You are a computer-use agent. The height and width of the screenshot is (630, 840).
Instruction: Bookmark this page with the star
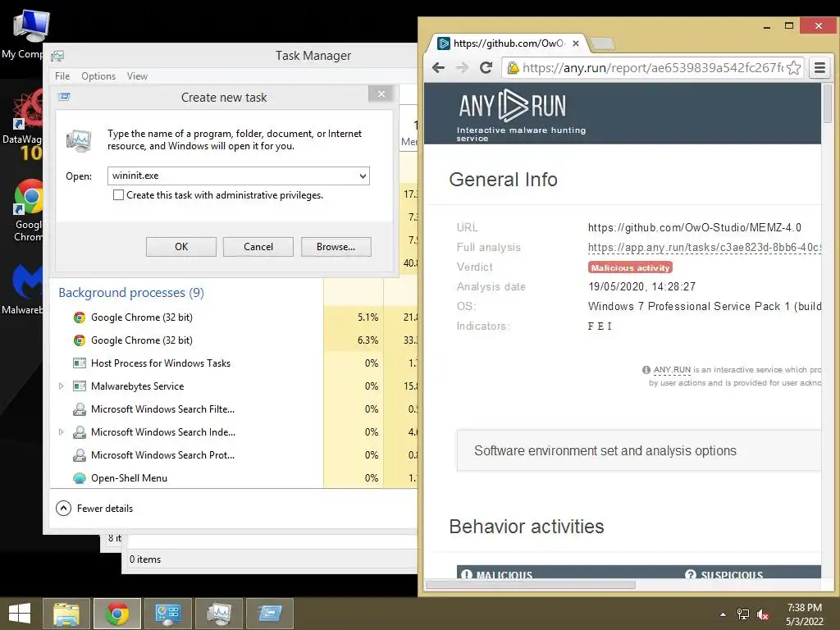[x=794, y=67]
